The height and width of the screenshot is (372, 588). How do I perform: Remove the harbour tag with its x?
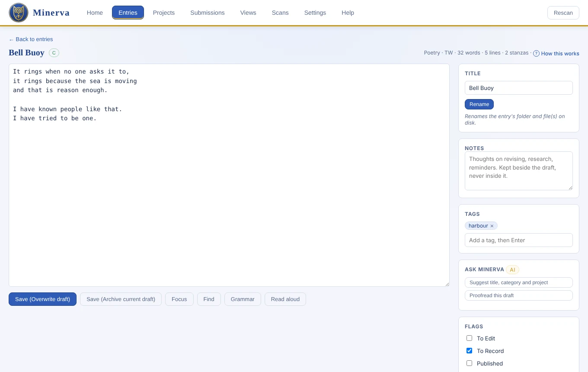click(492, 226)
